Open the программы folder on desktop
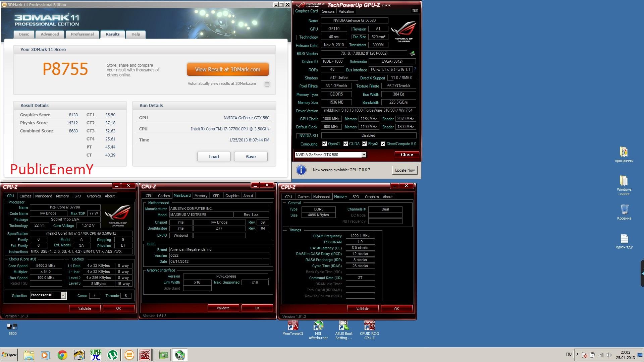 (x=624, y=155)
